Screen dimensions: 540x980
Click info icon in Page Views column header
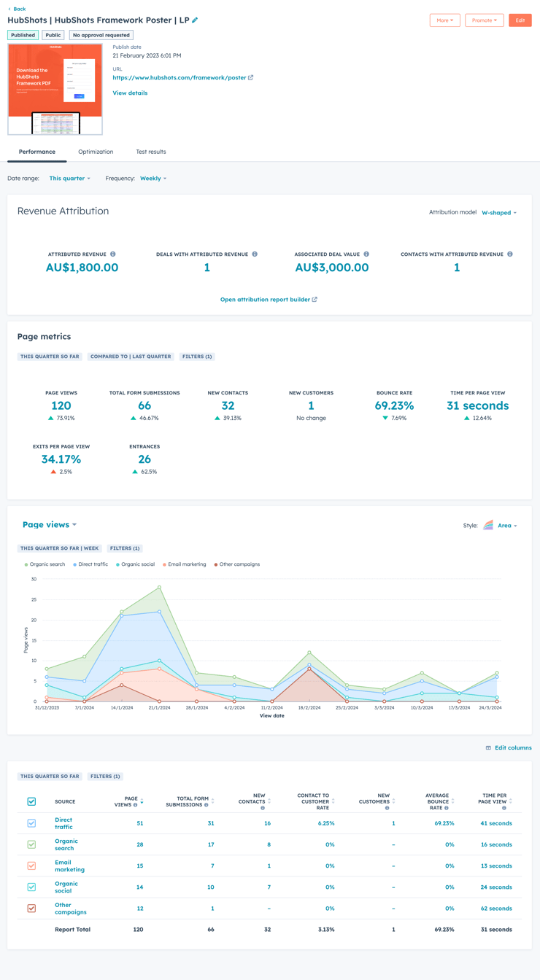tap(135, 805)
